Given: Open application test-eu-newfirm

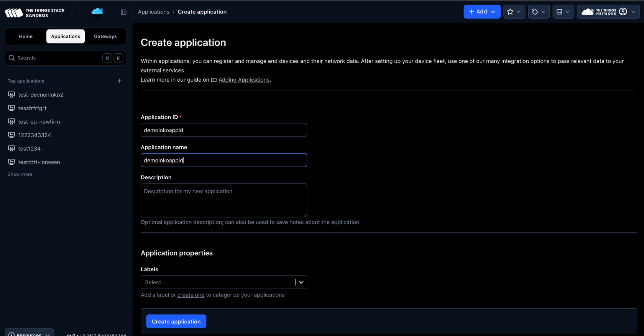Looking at the screenshot, I should tap(39, 121).
